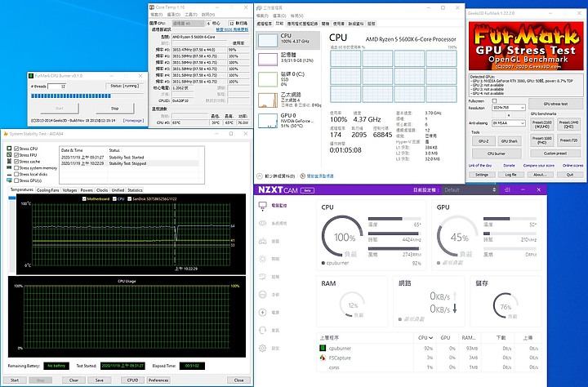
Task: Click the FSCapture process icon in NZXT CAM
Action: coord(322,358)
